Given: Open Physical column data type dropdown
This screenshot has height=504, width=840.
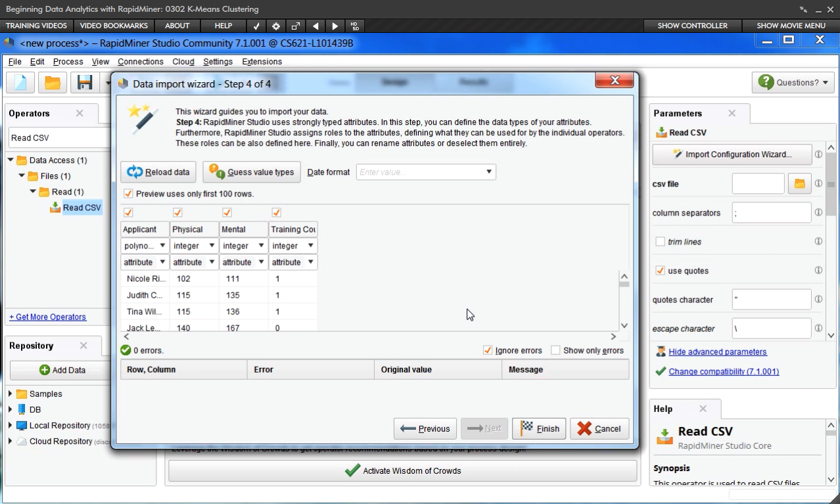Looking at the screenshot, I should tap(212, 246).
